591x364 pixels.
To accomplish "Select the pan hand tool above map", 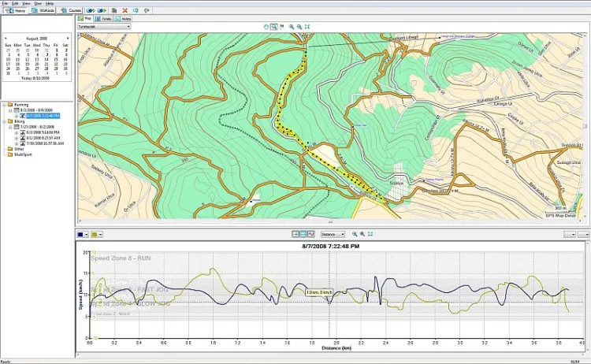I will (266, 27).
